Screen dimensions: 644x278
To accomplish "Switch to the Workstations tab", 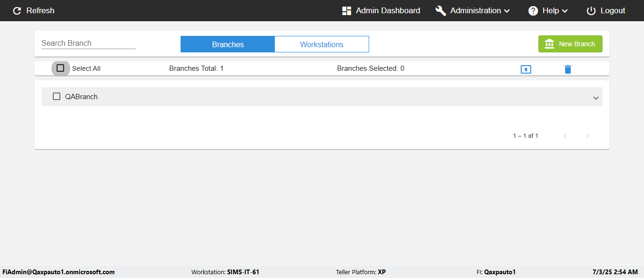I will pyautogui.click(x=322, y=44).
